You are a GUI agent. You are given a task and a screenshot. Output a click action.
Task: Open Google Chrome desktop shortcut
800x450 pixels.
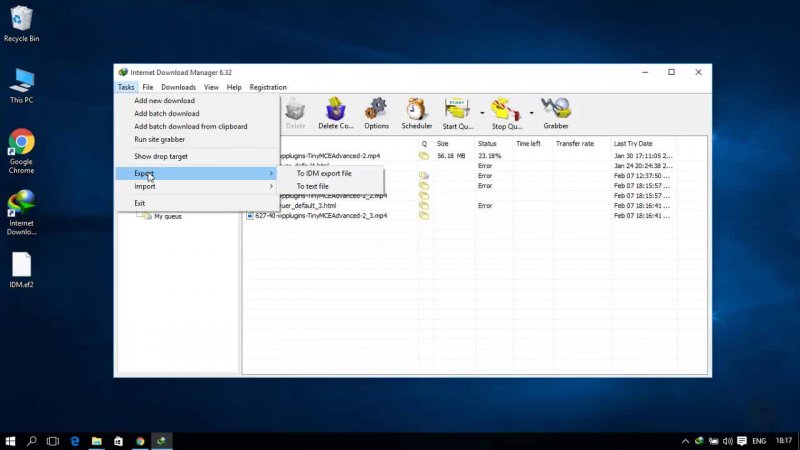(21, 150)
